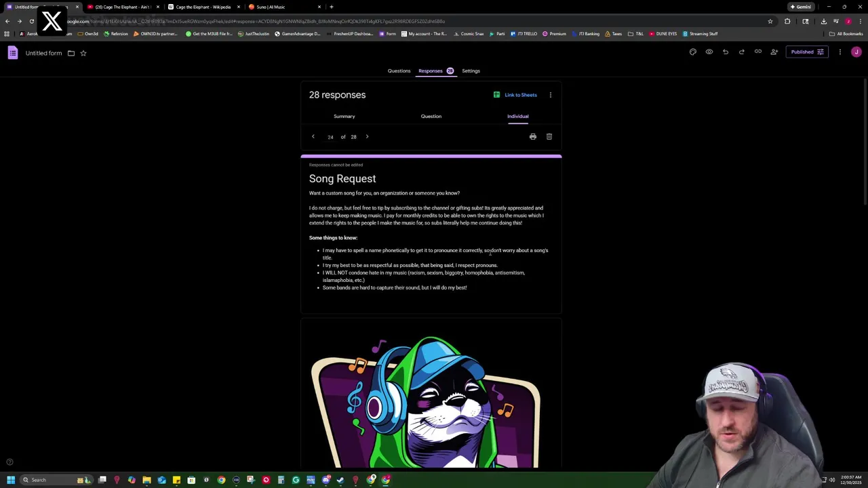Open the Premium bookmark
This screenshot has height=488, width=868.
(554, 34)
